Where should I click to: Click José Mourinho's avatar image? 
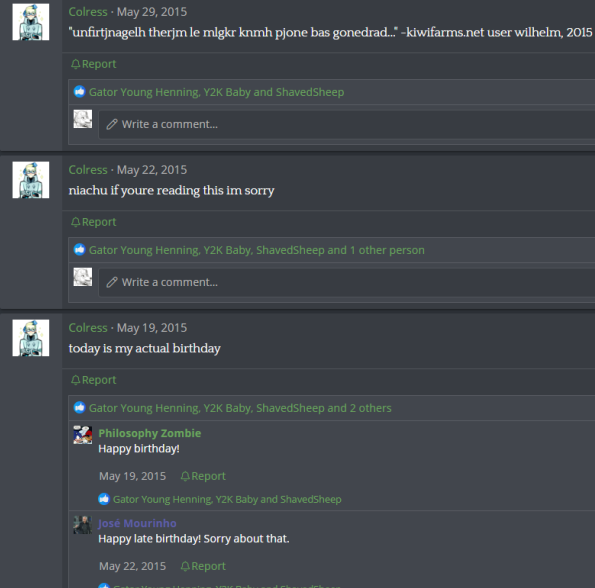coord(83,525)
